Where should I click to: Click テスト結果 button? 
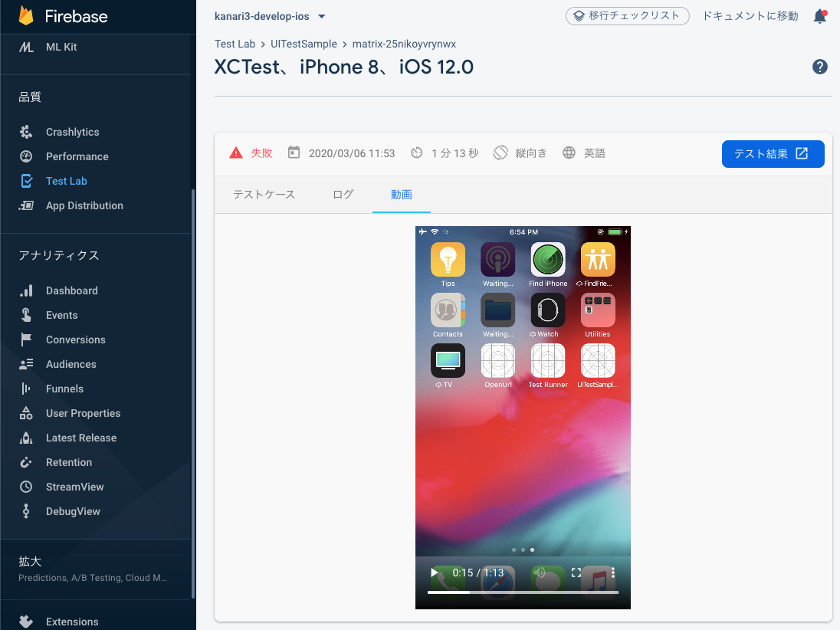[x=773, y=154]
